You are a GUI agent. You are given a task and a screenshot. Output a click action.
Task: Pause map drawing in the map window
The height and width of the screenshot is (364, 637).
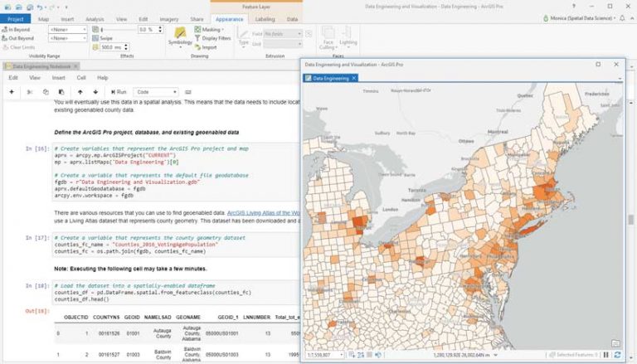click(605, 355)
